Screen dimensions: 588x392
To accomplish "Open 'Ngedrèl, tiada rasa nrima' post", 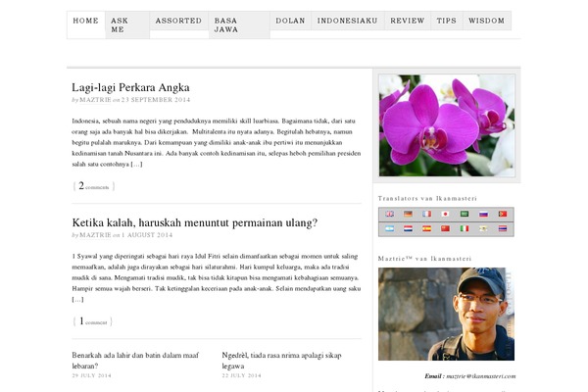I will (x=281, y=361).
